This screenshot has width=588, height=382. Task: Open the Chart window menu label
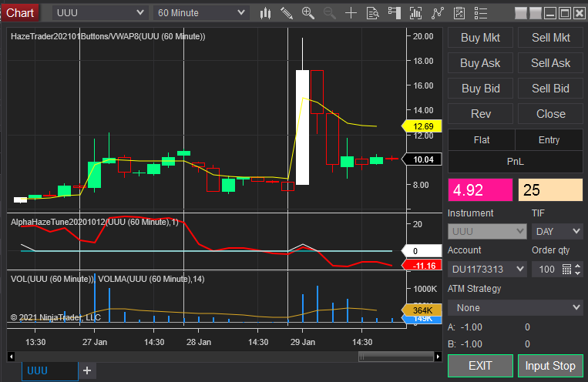click(x=20, y=13)
